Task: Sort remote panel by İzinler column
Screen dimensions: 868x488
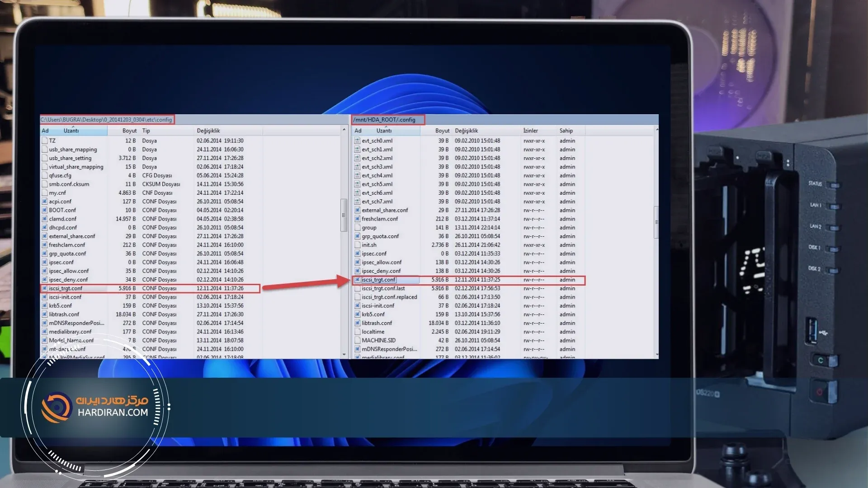Action: tap(530, 131)
